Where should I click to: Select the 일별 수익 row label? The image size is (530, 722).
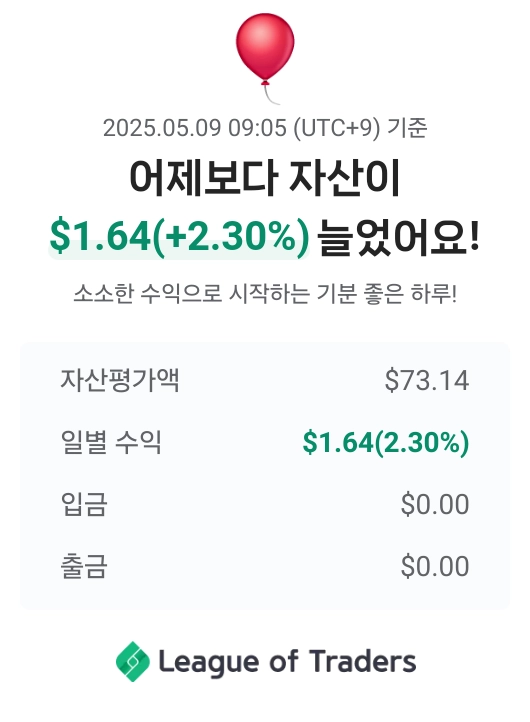point(111,442)
